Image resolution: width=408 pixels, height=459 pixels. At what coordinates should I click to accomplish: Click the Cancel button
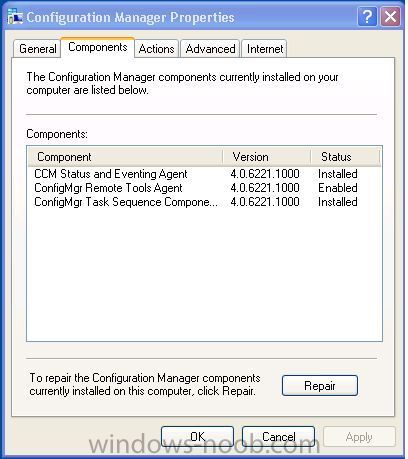pos(278,436)
